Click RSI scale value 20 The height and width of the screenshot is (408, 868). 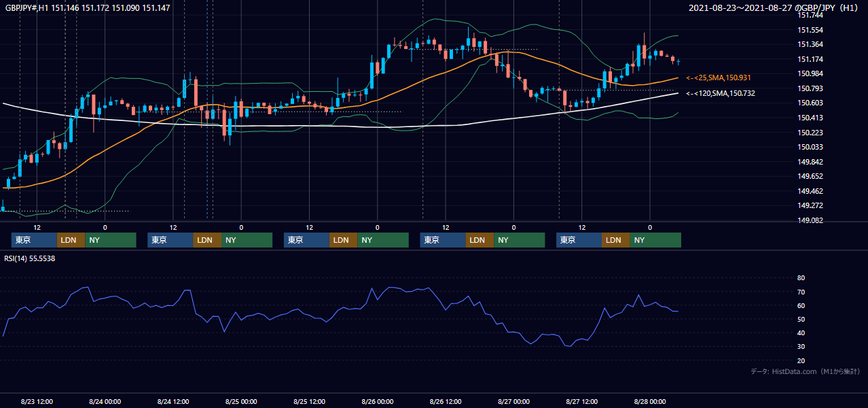click(801, 360)
